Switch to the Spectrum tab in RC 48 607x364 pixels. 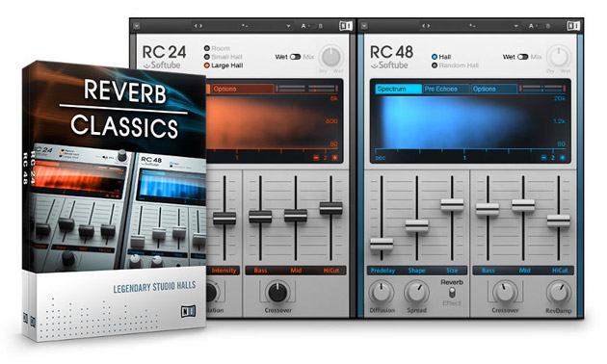click(398, 89)
